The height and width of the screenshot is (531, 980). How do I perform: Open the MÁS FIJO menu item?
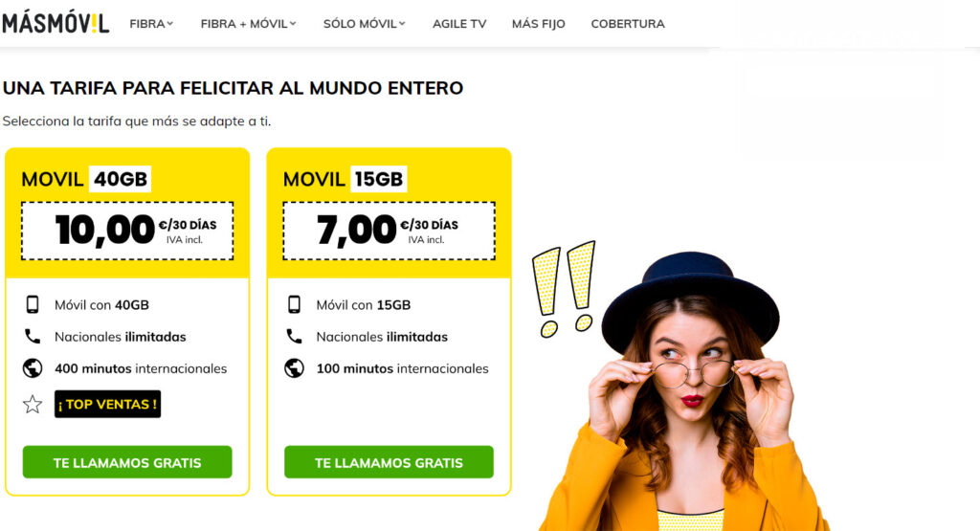coord(538,24)
